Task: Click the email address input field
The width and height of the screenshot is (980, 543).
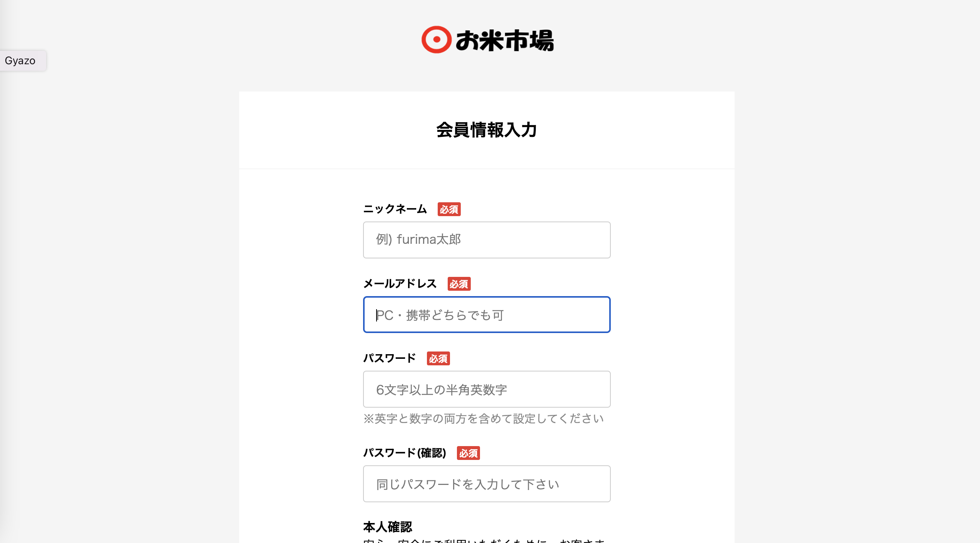Action: pos(486,315)
